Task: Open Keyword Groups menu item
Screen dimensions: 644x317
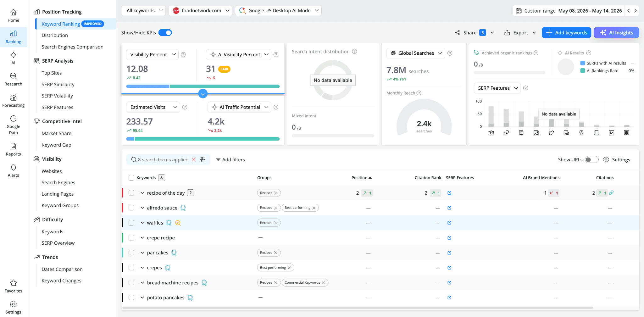Action: [x=60, y=205]
